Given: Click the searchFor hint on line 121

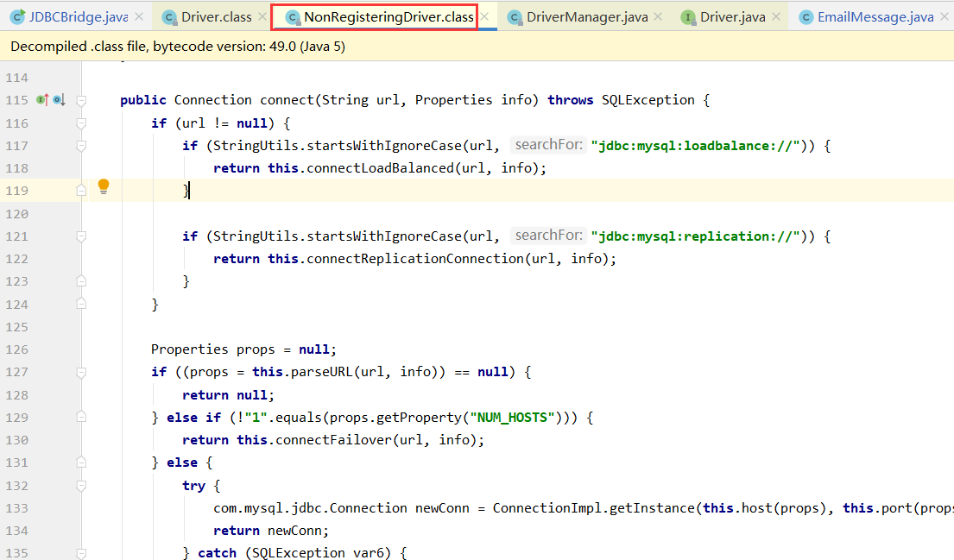Looking at the screenshot, I should [548, 236].
